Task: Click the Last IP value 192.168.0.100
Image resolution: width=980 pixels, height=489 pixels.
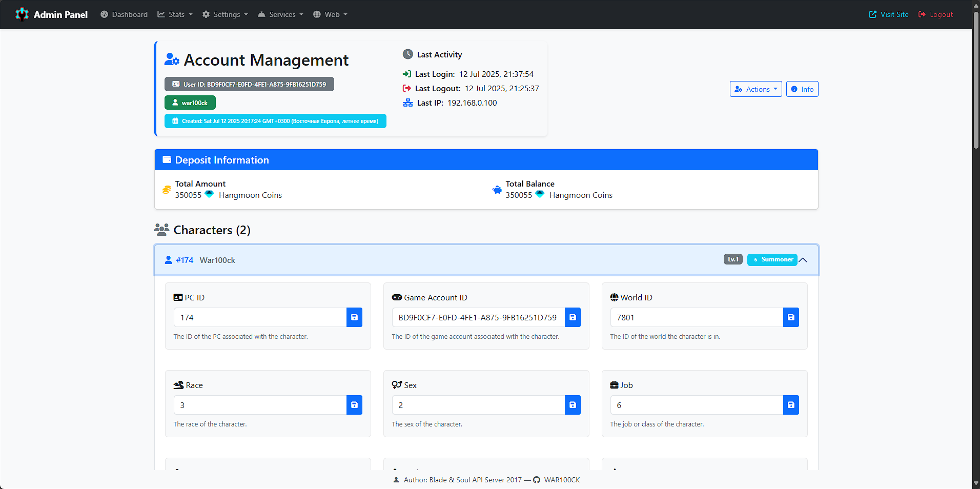Action: tap(472, 103)
